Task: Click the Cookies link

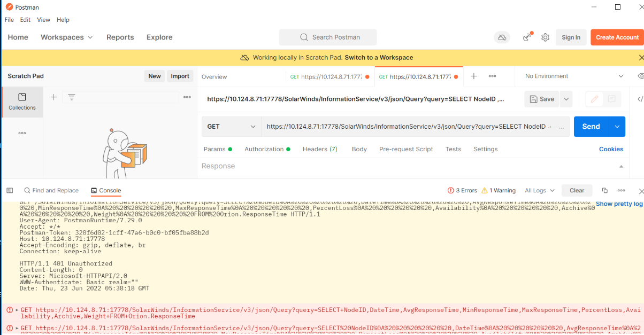Action: (611, 149)
